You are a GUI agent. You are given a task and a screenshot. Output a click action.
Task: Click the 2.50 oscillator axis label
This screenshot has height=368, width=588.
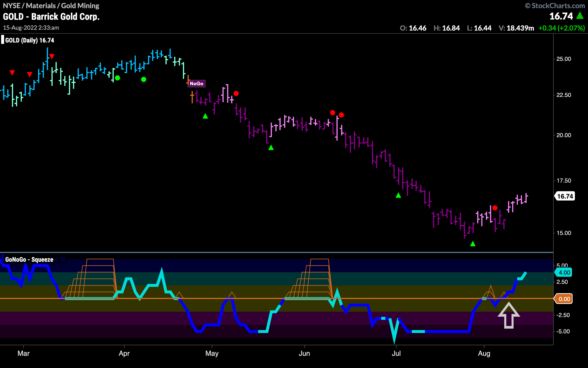[562, 282]
